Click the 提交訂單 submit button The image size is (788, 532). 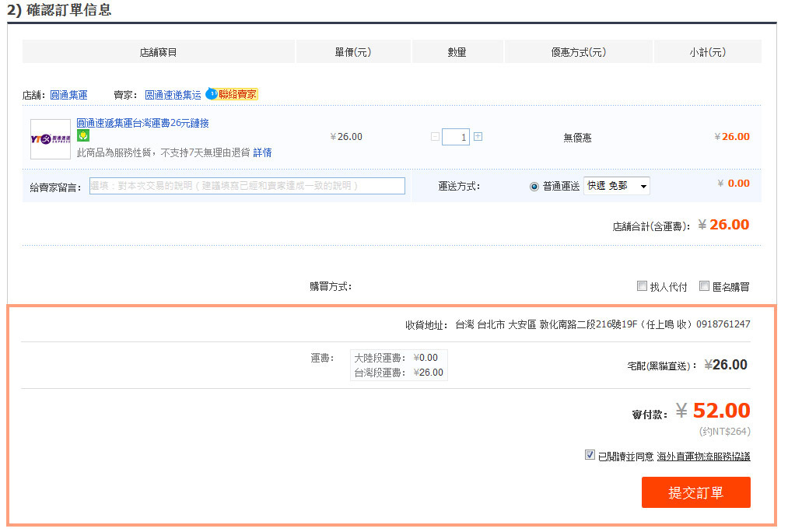pos(695,492)
